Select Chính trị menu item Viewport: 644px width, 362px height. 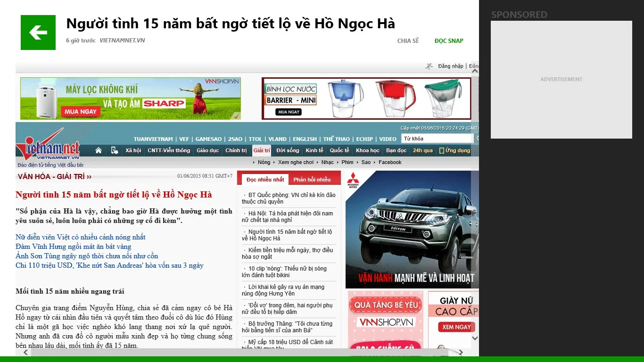pos(236,151)
